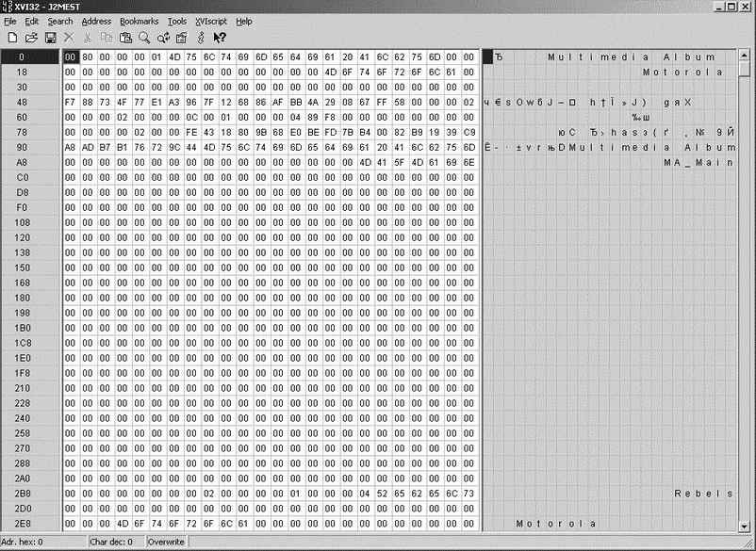This screenshot has height=551, width=756.
Task: Open the Edit menu
Action: 31,21
